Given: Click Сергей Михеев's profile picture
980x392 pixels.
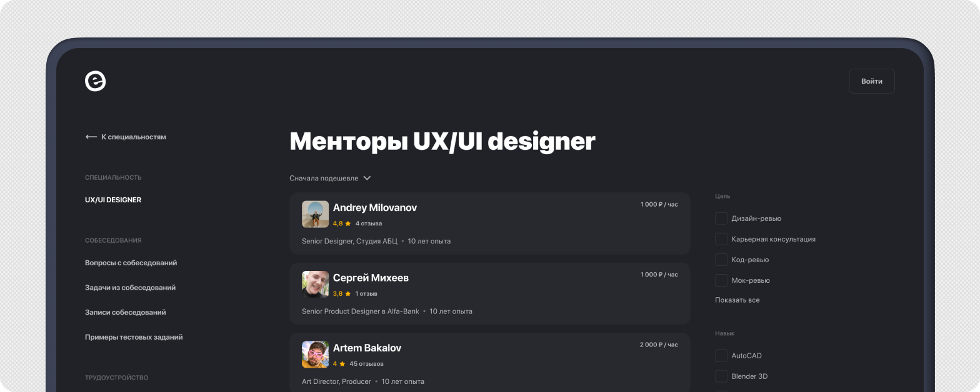Looking at the screenshot, I should [315, 284].
